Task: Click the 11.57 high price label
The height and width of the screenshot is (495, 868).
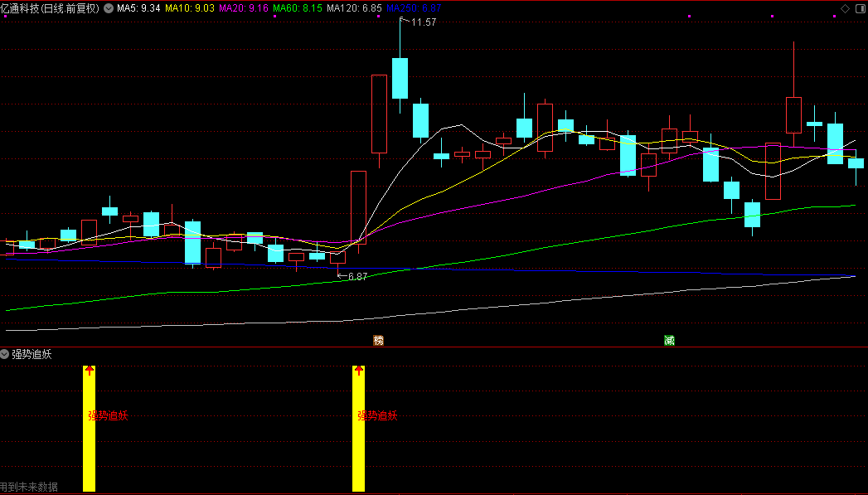Action: click(x=424, y=22)
